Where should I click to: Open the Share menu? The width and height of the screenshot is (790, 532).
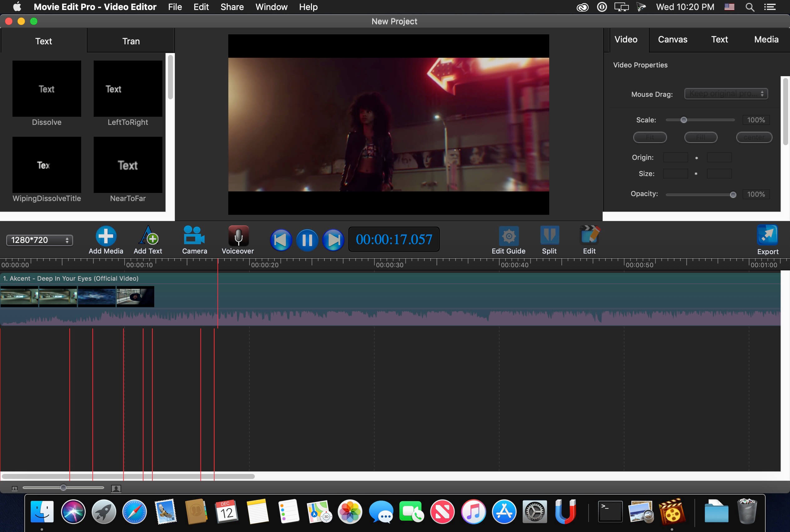pos(232,7)
